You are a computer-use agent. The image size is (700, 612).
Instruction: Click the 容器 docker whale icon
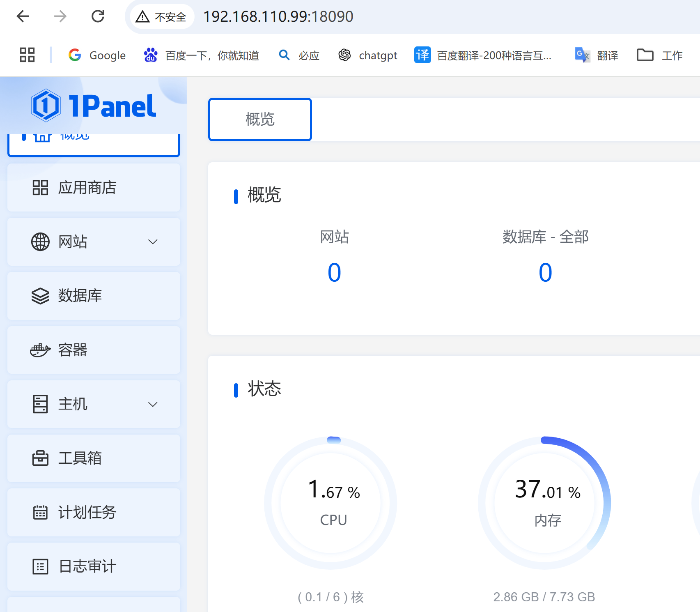(x=40, y=350)
